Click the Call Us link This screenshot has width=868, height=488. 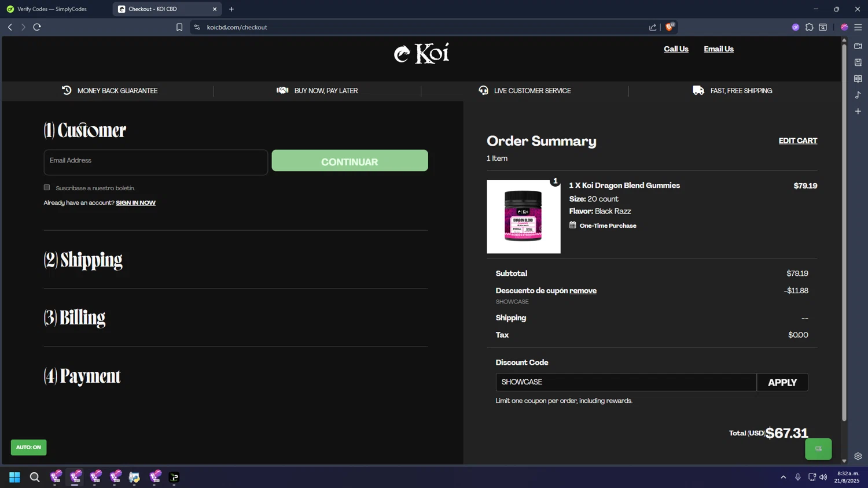(x=676, y=49)
